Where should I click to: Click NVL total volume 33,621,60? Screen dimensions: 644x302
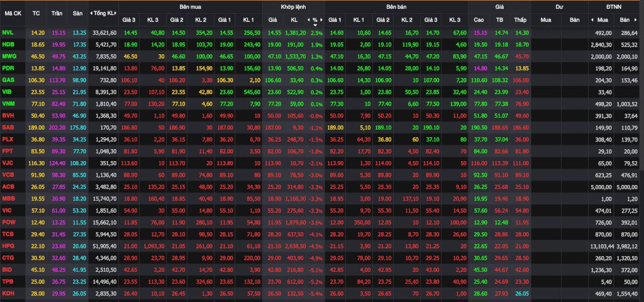(x=105, y=33)
